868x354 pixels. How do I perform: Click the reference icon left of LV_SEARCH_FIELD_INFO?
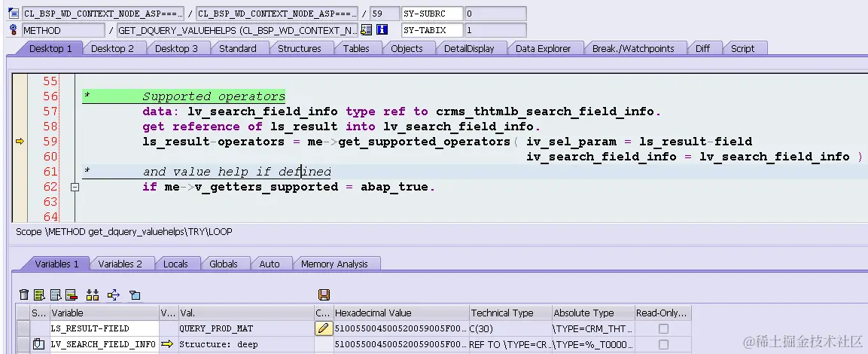38,344
